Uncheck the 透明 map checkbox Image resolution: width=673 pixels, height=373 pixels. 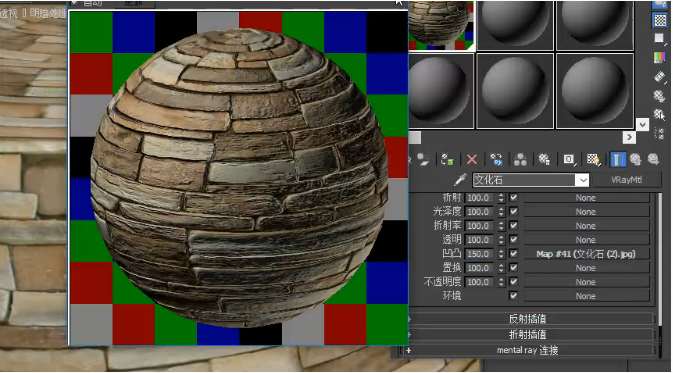point(514,240)
